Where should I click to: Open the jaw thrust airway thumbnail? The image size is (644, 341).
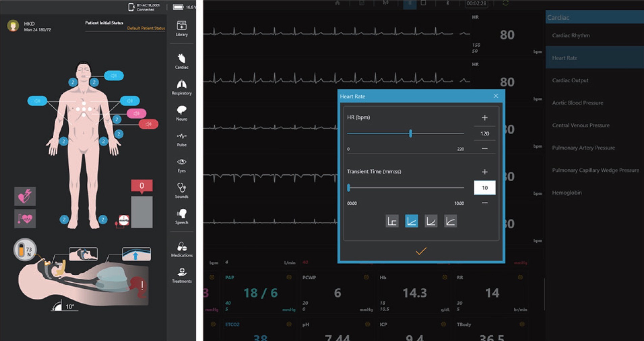[x=83, y=254]
